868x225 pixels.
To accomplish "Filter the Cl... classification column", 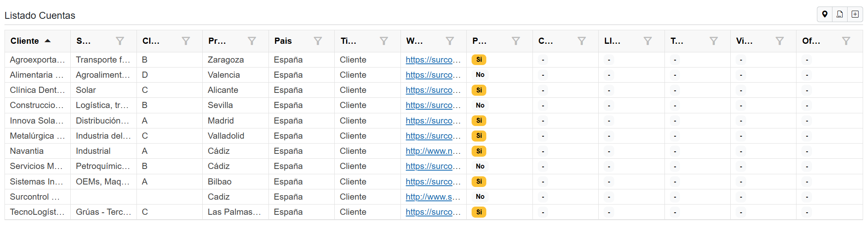I will (x=186, y=41).
